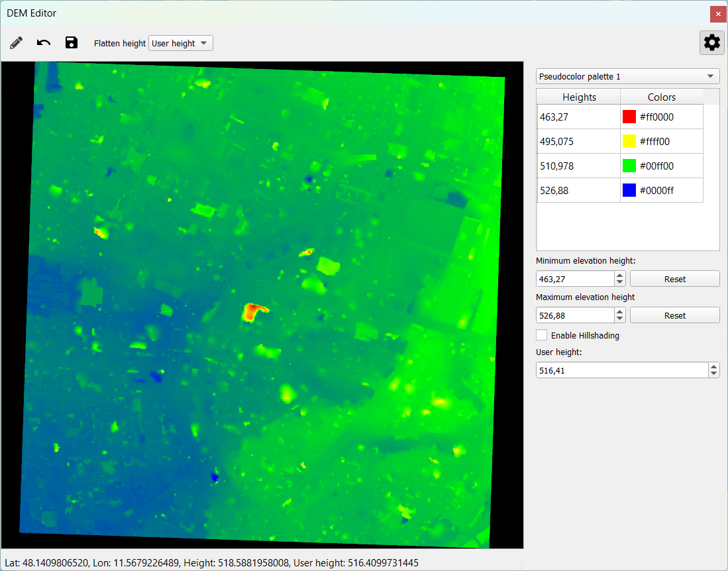Select the 495,075 height cell

(x=578, y=142)
